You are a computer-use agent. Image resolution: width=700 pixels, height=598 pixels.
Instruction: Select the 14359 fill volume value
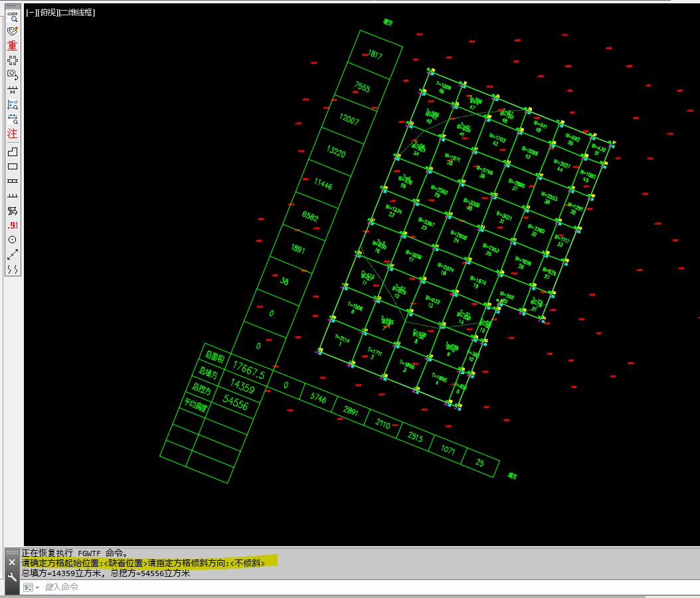coord(242,386)
